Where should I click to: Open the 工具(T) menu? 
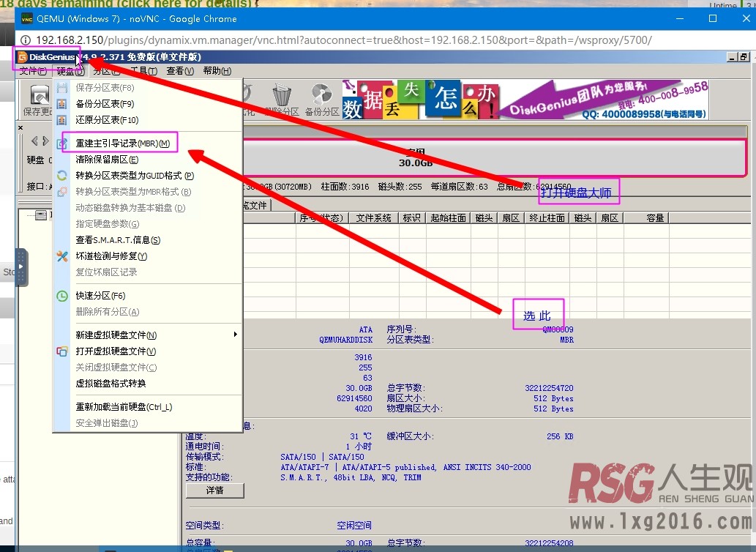[143, 71]
